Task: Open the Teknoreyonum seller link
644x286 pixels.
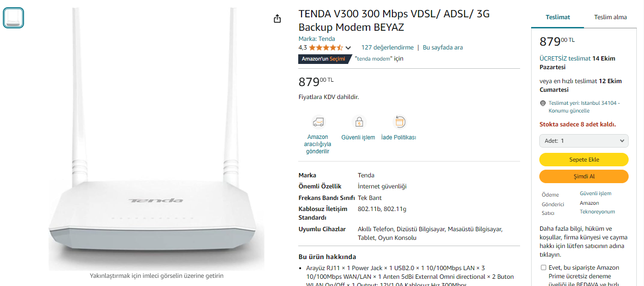Action: pos(597,212)
